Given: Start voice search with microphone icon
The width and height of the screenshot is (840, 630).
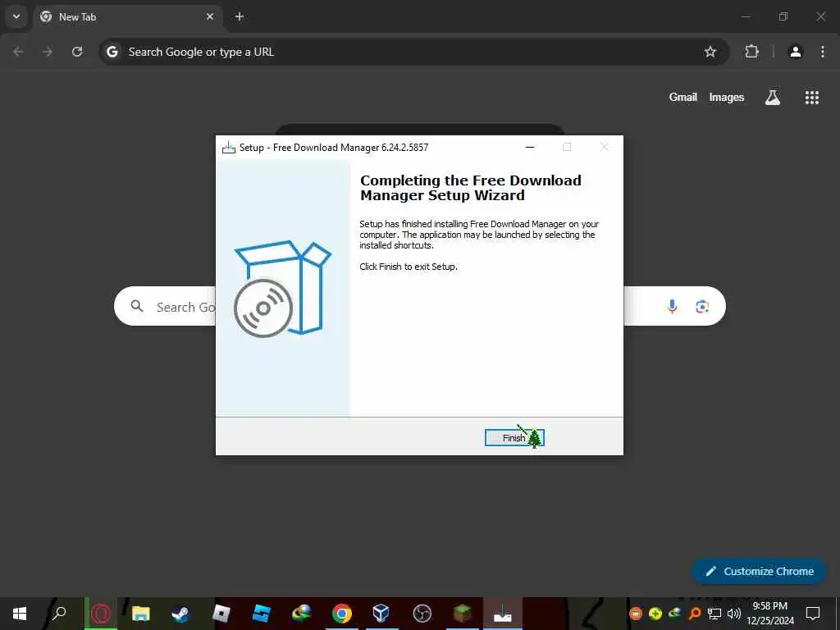Looking at the screenshot, I should (x=673, y=306).
